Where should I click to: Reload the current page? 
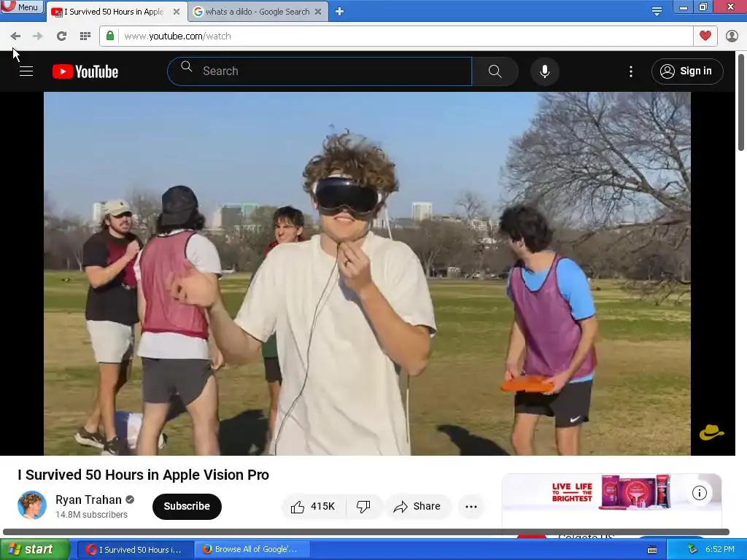61,36
